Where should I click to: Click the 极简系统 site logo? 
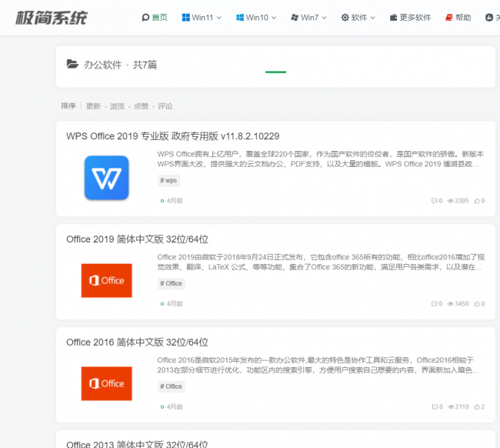pos(52,18)
